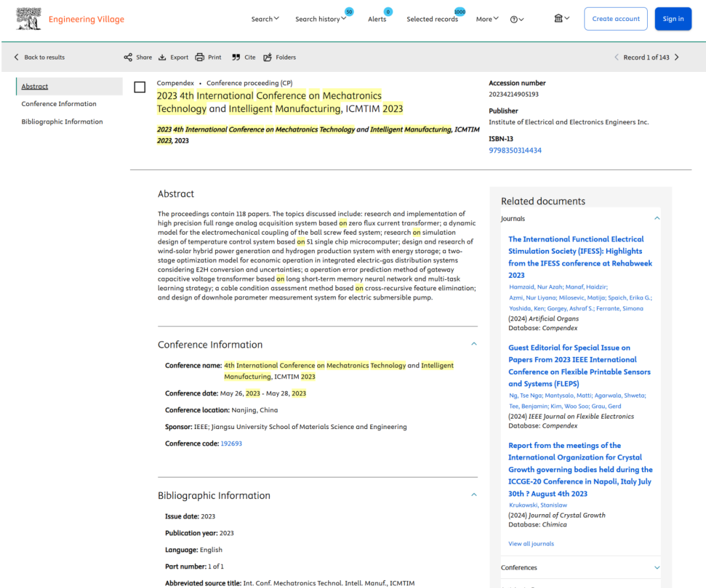
Task: Click the Search history count badge 50
Action: click(x=349, y=12)
